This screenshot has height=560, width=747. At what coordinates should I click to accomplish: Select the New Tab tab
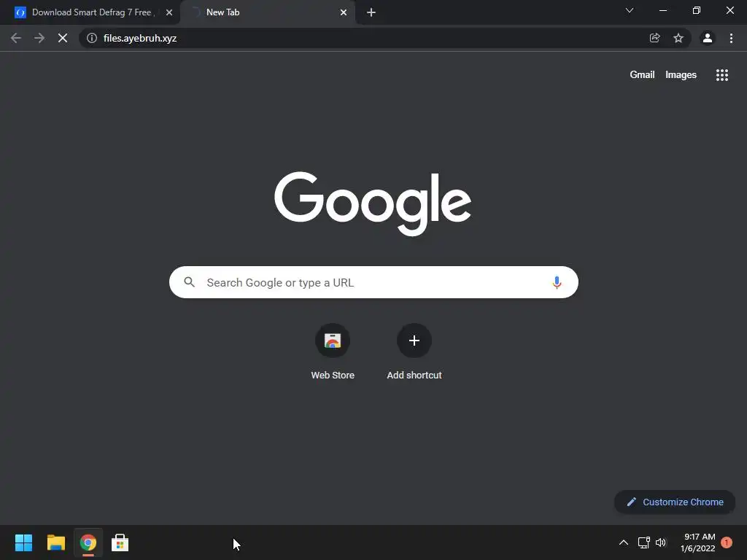coord(267,12)
